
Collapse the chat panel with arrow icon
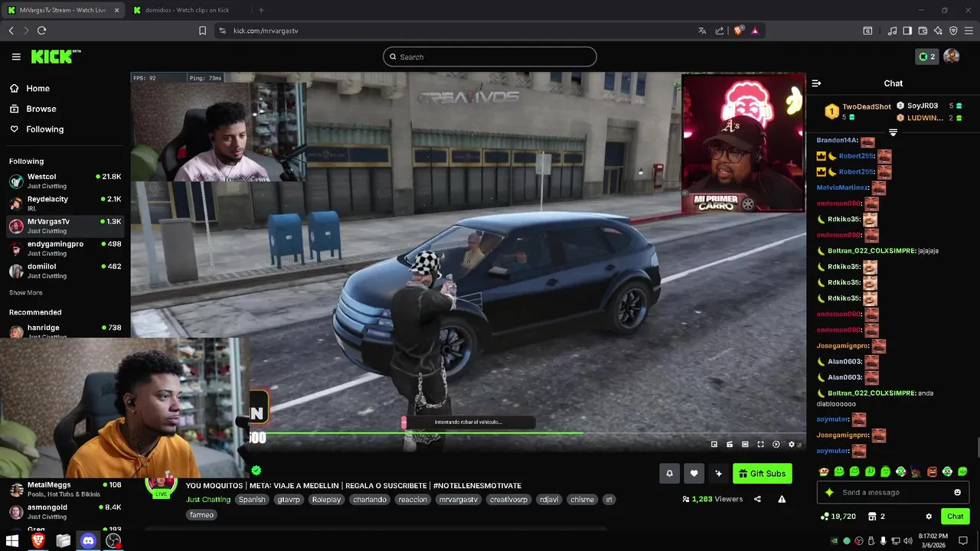[816, 83]
